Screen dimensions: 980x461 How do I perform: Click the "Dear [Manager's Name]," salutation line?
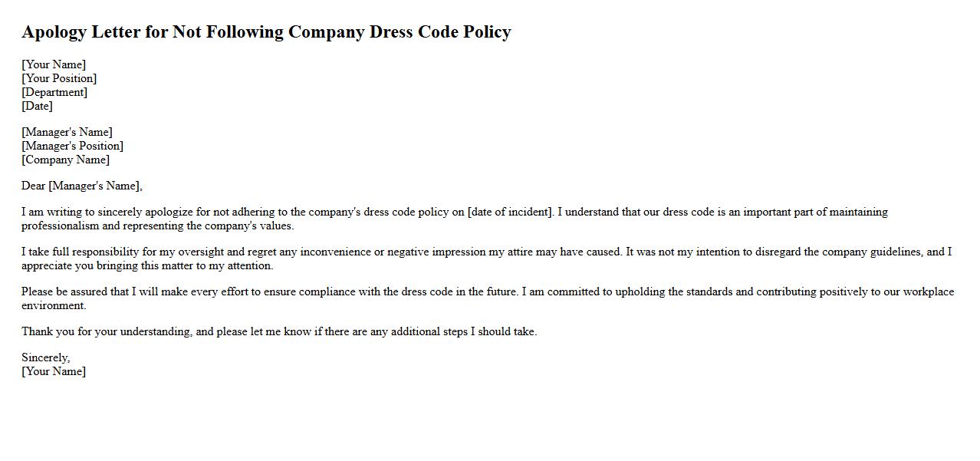[82, 186]
